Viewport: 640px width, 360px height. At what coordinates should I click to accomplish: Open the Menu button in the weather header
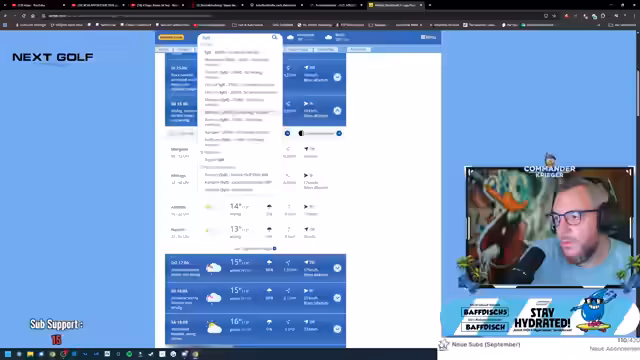click(x=428, y=37)
